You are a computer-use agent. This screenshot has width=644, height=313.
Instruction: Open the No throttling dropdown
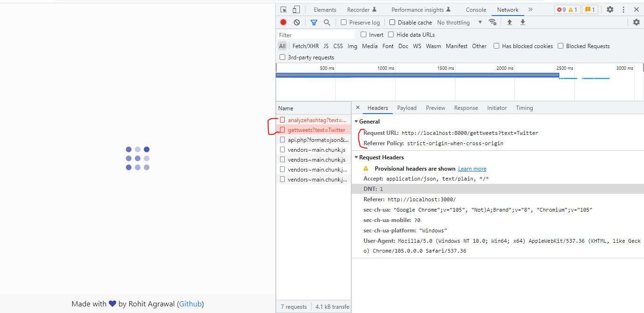point(460,22)
